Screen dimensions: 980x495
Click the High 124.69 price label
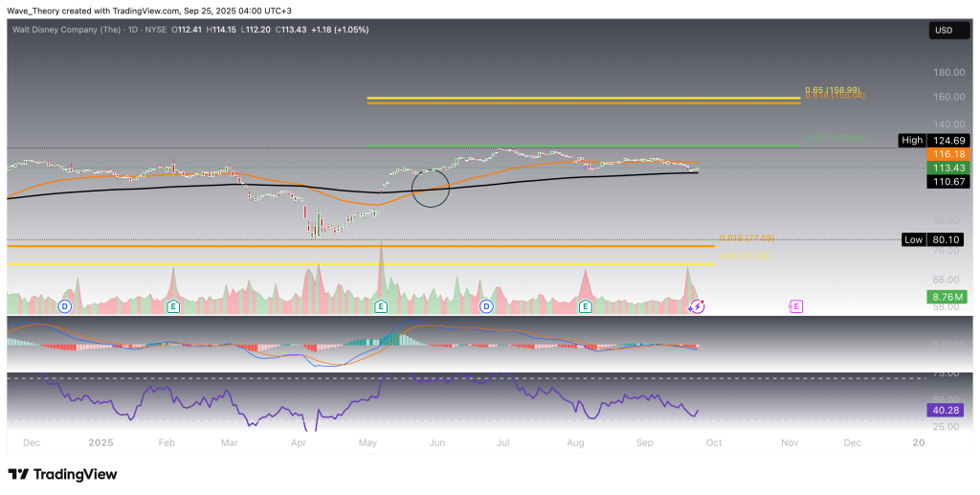pos(934,141)
